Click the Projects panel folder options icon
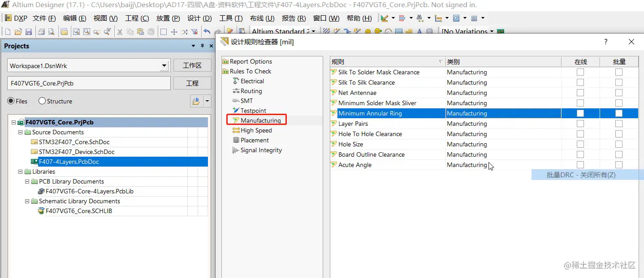The height and width of the screenshot is (278, 644). [x=196, y=101]
